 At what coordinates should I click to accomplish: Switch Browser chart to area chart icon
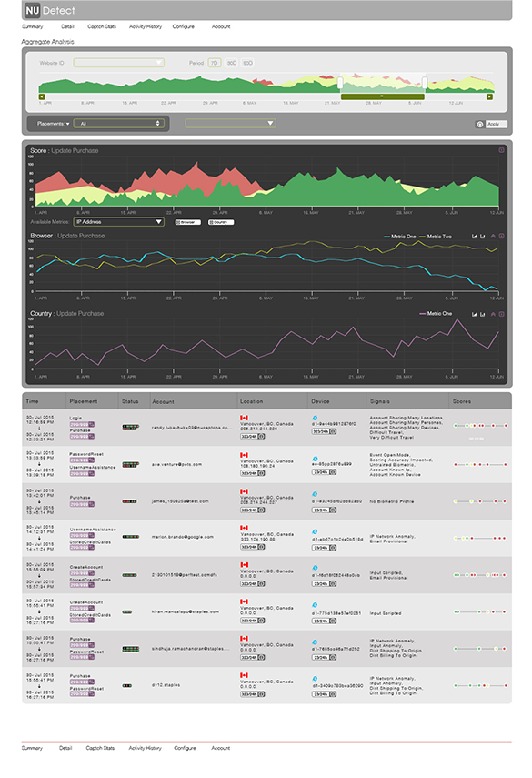tap(474, 237)
